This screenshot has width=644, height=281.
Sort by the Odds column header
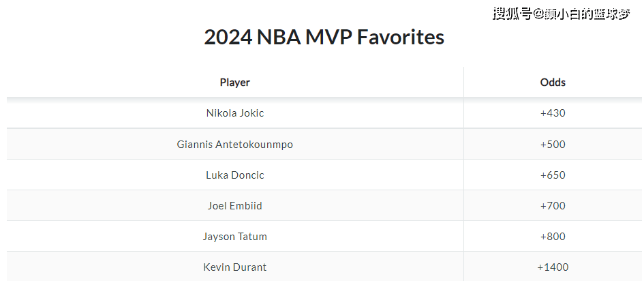point(553,83)
